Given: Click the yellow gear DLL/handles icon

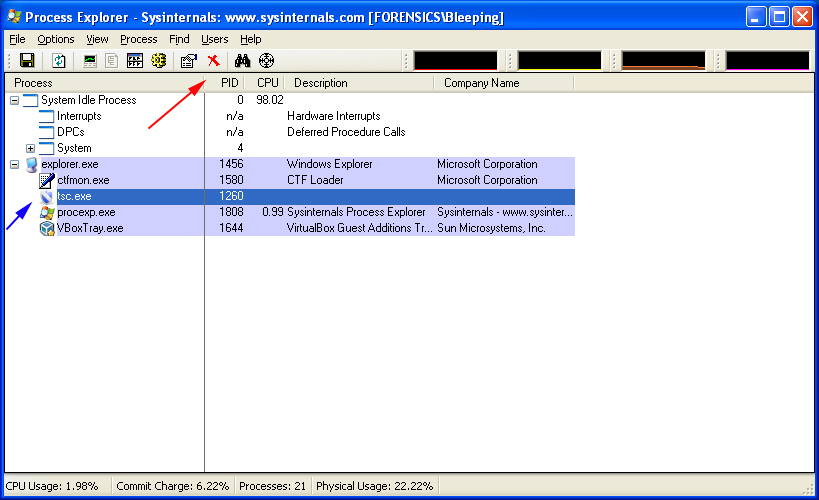Looking at the screenshot, I should (159, 61).
